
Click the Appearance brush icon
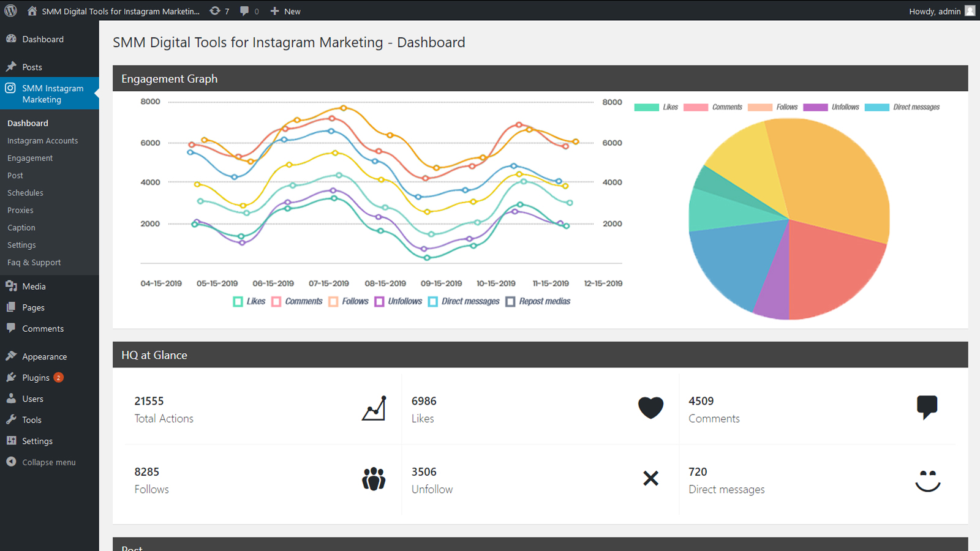[11, 356]
